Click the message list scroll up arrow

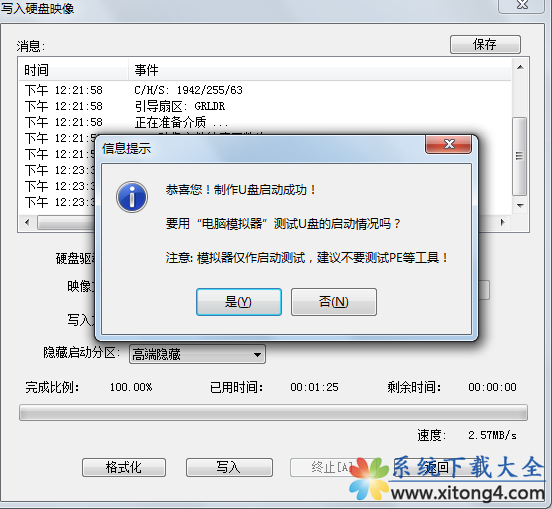click(520, 67)
